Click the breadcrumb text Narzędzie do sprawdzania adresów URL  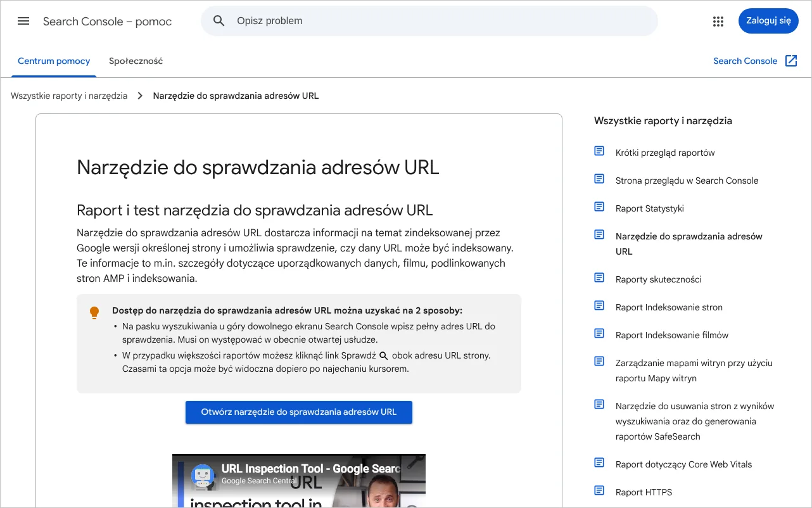(x=236, y=96)
